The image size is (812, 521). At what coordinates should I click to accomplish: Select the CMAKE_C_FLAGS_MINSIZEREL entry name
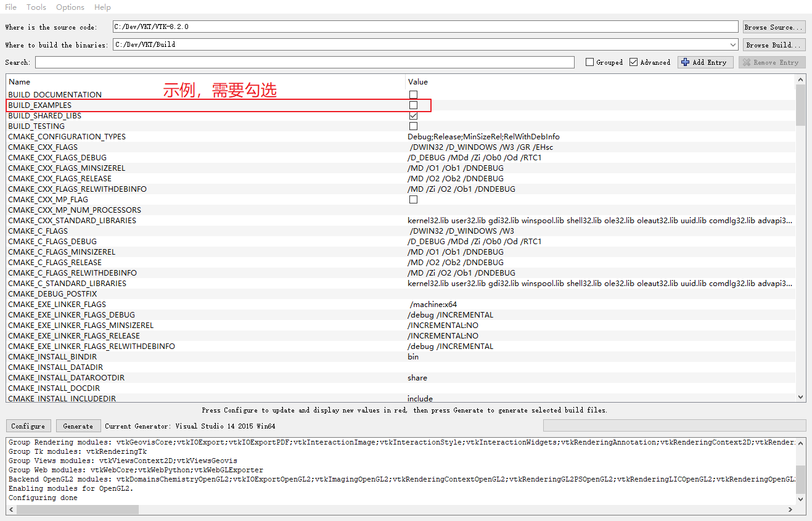point(62,252)
